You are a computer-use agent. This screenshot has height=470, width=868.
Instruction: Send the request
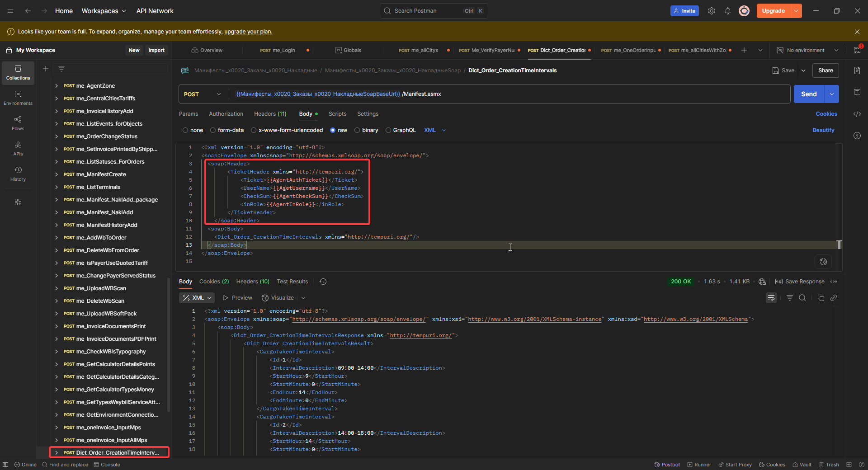coord(809,94)
